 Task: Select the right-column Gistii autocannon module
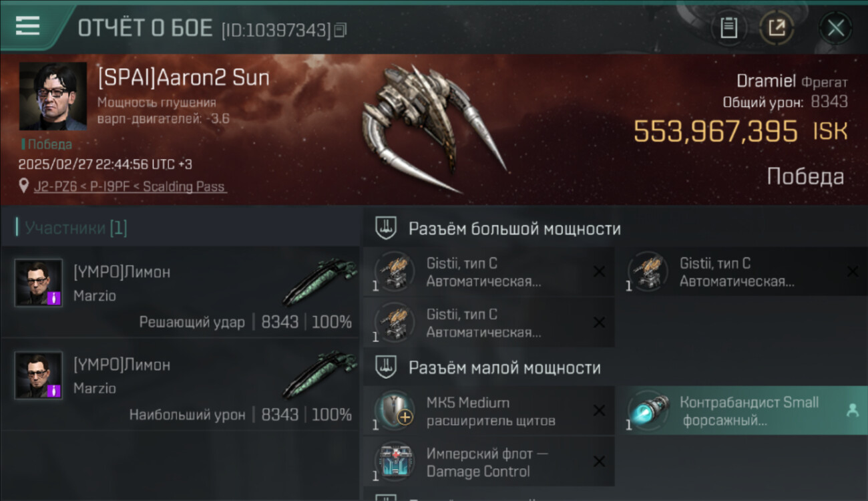742,272
